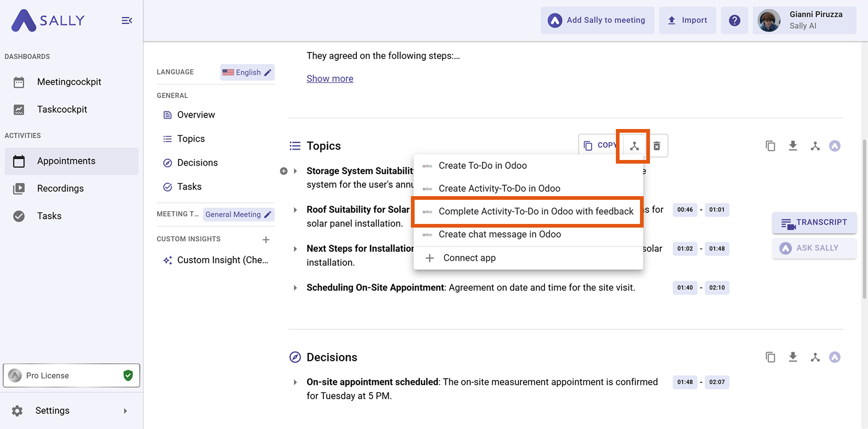868x429 pixels.
Task: Open the help question mark icon
Action: click(x=734, y=20)
